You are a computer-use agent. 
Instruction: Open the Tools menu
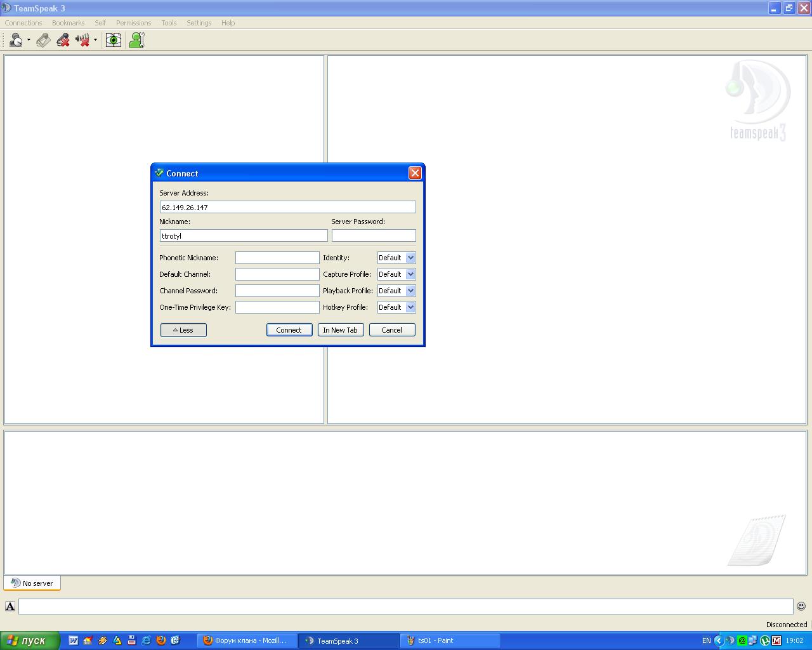pos(169,23)
